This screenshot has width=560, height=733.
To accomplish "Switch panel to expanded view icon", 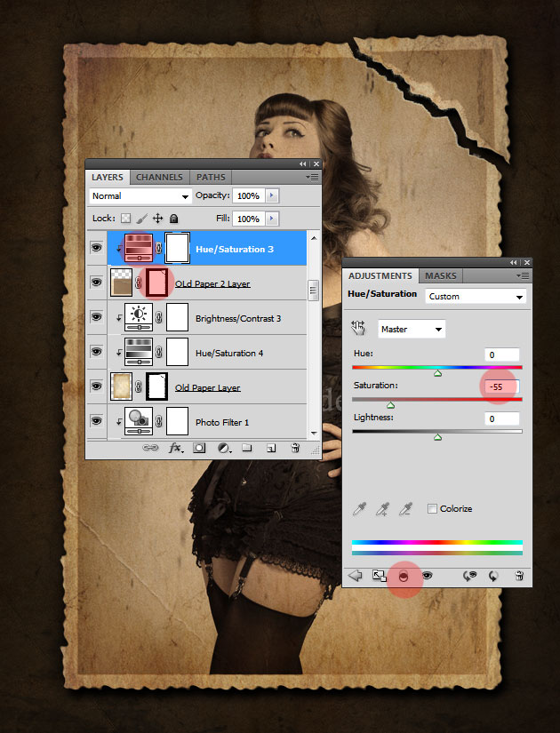I will coord(380,576).
